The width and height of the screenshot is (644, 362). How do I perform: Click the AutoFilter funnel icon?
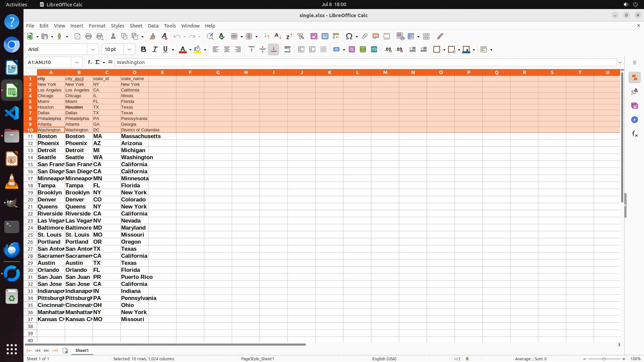301,36
